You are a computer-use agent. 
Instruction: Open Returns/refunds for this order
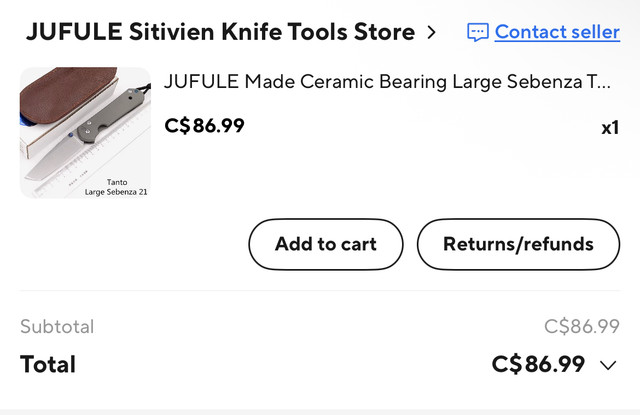point(518,244)
